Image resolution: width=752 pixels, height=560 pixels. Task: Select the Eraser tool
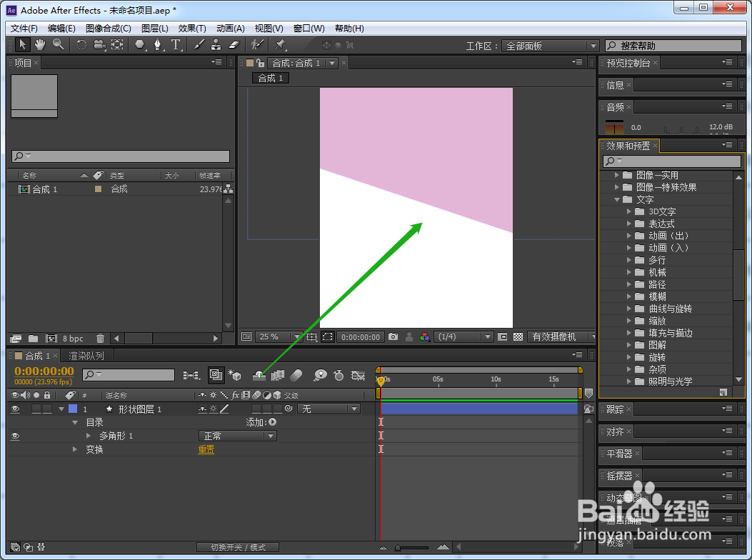(x=234, y=45)
